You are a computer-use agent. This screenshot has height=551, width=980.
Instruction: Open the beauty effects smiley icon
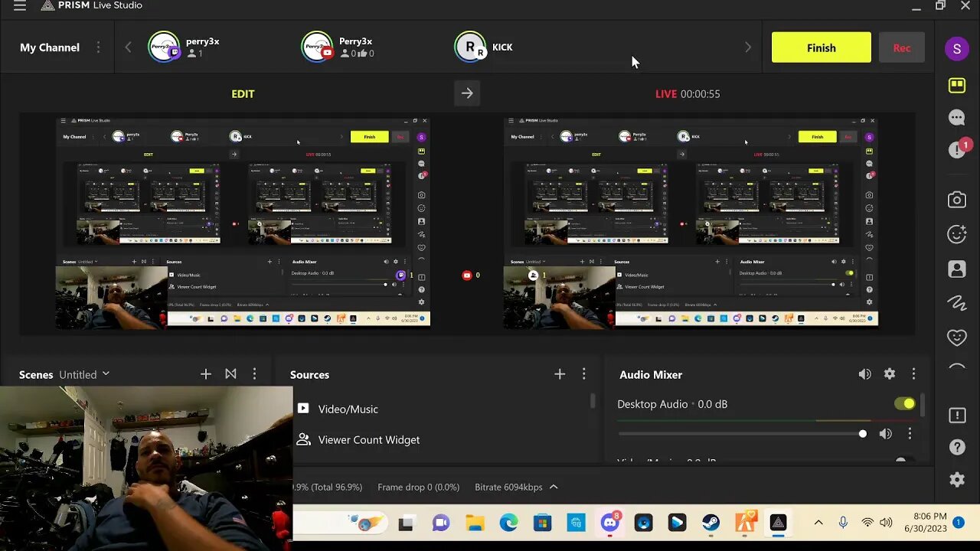point(956,234)
